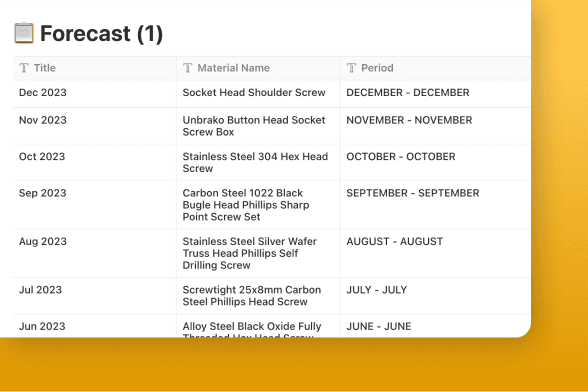Open the Title column header menu
Viewport: 588px width, 392px height.
[x=94, y=68]
